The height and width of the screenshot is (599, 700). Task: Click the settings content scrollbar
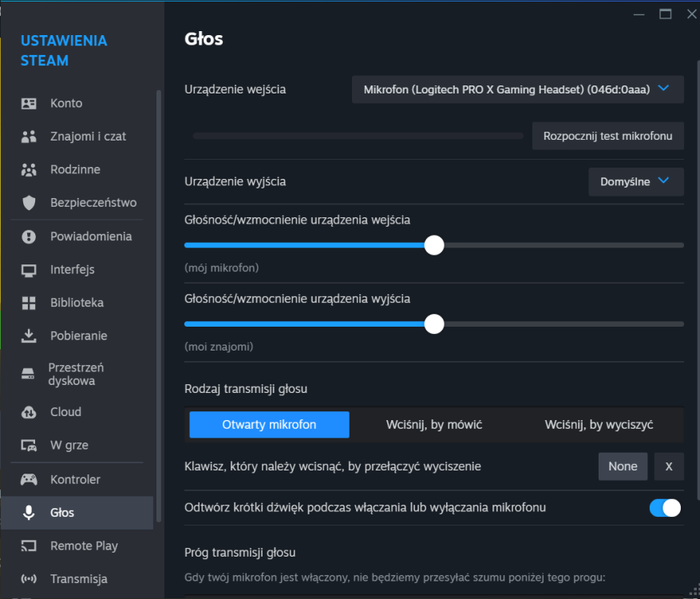698,280
